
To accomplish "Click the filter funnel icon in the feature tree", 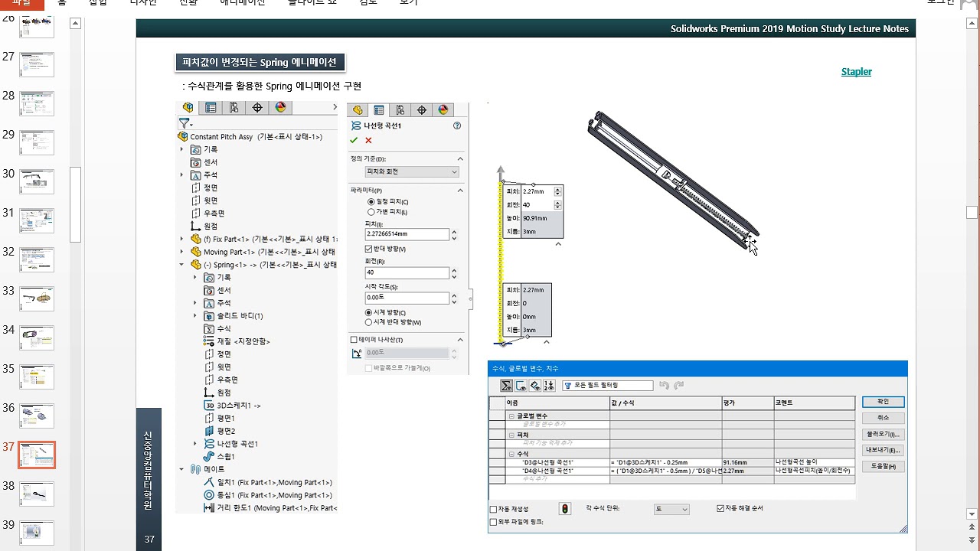I will 185,122.
